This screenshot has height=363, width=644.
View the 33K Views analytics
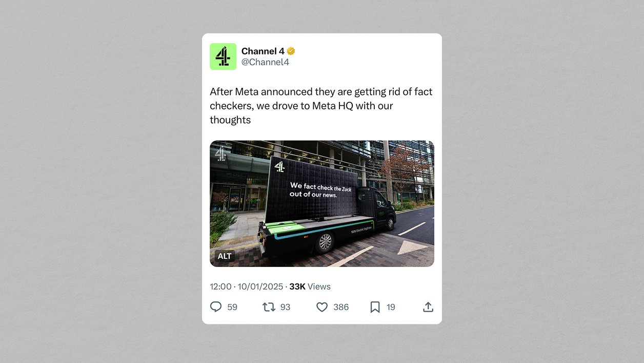310,286
